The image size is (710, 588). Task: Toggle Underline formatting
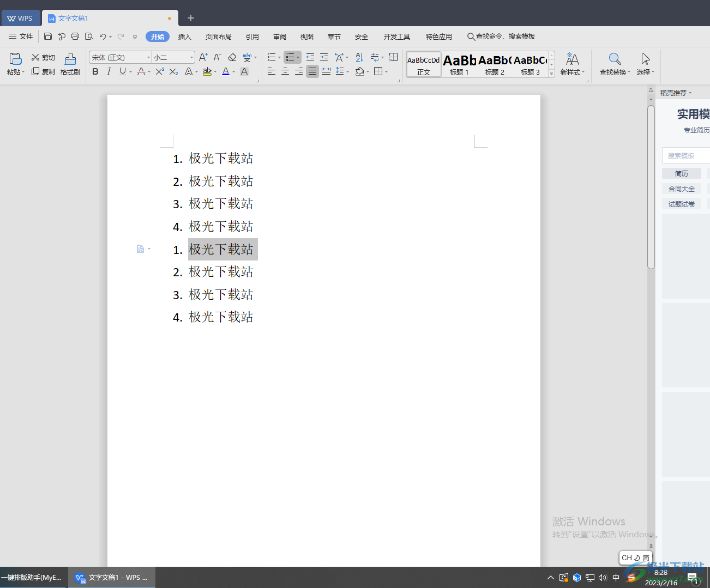(x=122, y=71)
